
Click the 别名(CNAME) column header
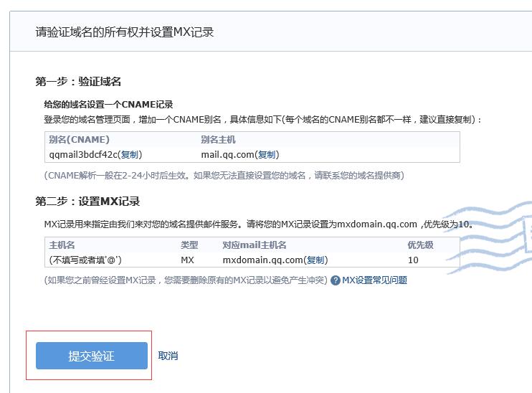(x=79, y=139)
